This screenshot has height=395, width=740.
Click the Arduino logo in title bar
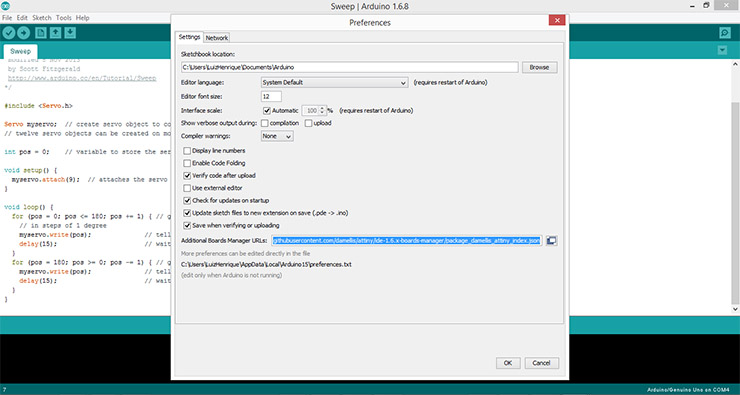5,6
